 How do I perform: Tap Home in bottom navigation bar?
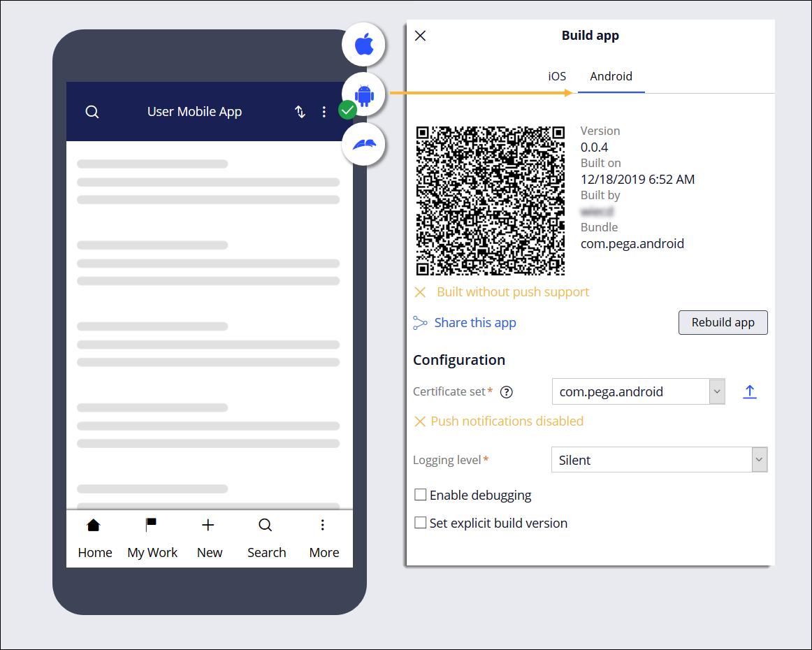click(94, 538)
